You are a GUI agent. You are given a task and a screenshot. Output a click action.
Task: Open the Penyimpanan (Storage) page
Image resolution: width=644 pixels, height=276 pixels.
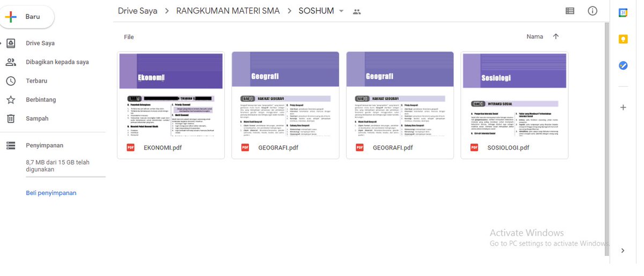click(45, 145)
